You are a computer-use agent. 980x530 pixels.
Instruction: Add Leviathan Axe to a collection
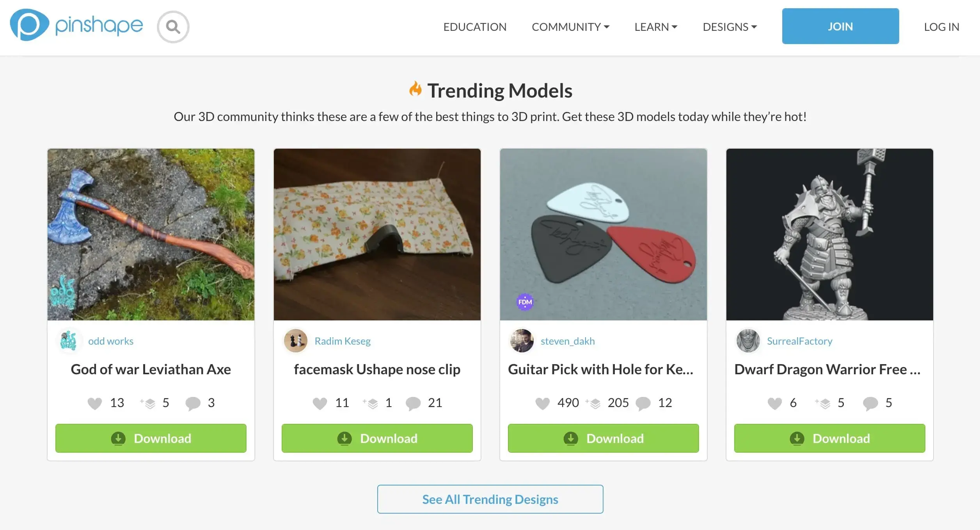pyautogui.click(x=149, y=403)
